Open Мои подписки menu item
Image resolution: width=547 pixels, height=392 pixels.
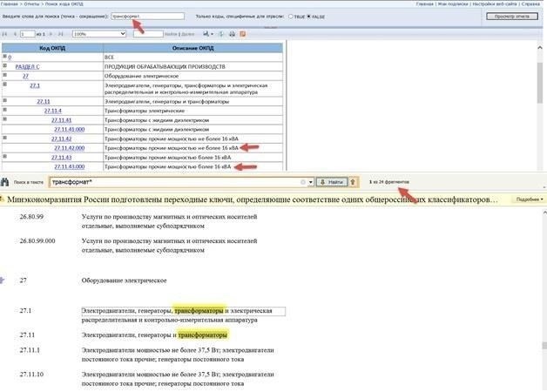pos(453,3)
